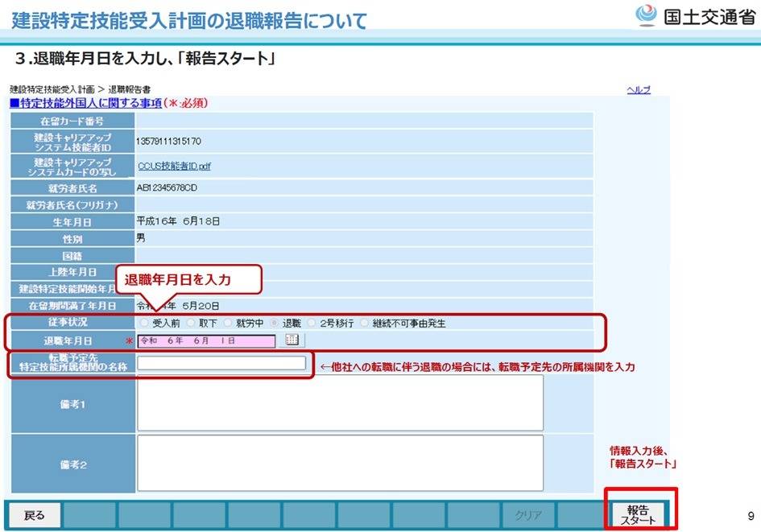This screenshot has height=532, width=761.
Task: Select the 就労中 radio button
Action: (x=229, y=323)
